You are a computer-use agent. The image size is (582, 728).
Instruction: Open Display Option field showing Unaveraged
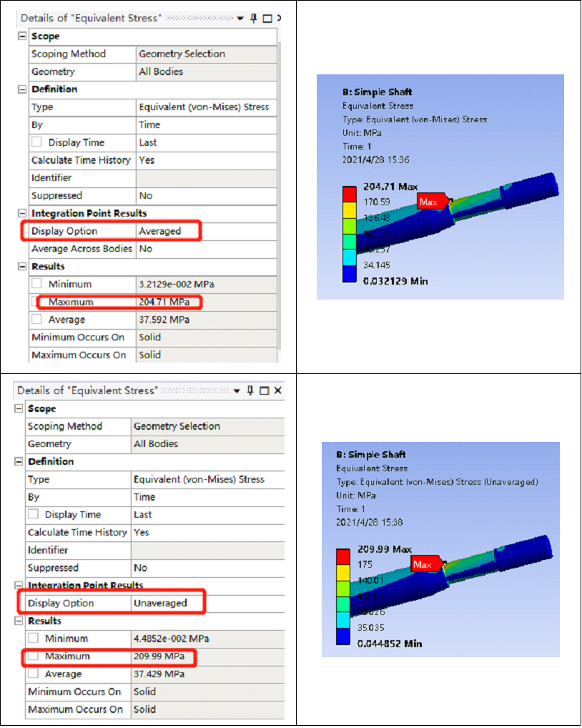click(208, 603)
